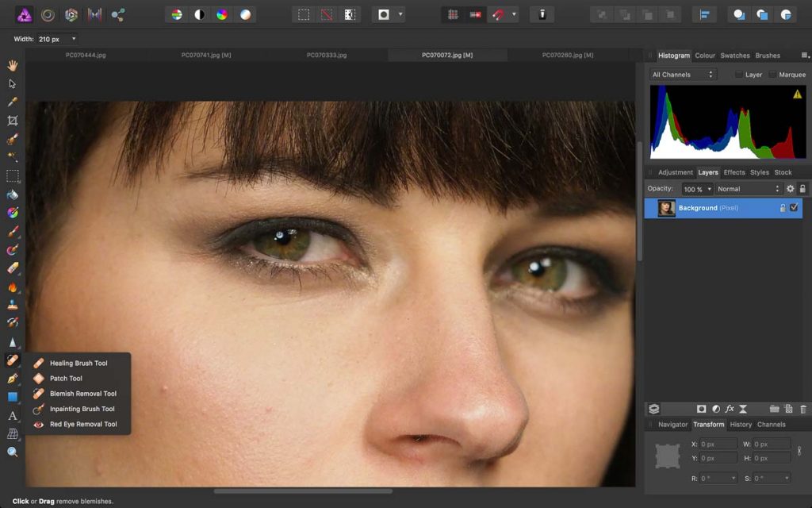812x508 pixels.
Task: Choose the Text tool
Action: (x=13, y=415)
